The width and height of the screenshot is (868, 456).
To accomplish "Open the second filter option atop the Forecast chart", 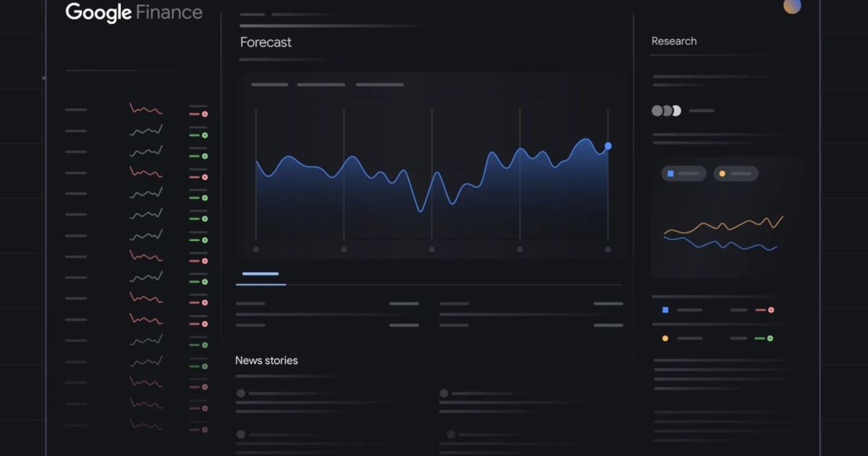I will [320, 85].
